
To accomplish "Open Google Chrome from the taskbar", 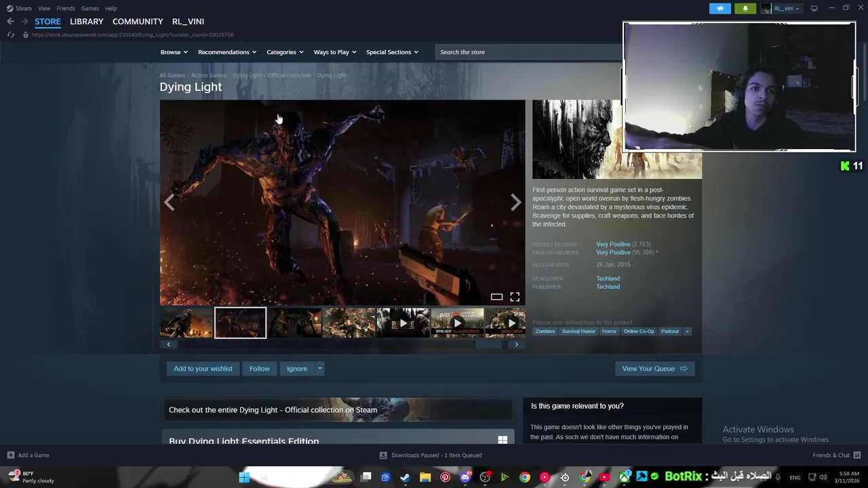I will coord(525,477).
